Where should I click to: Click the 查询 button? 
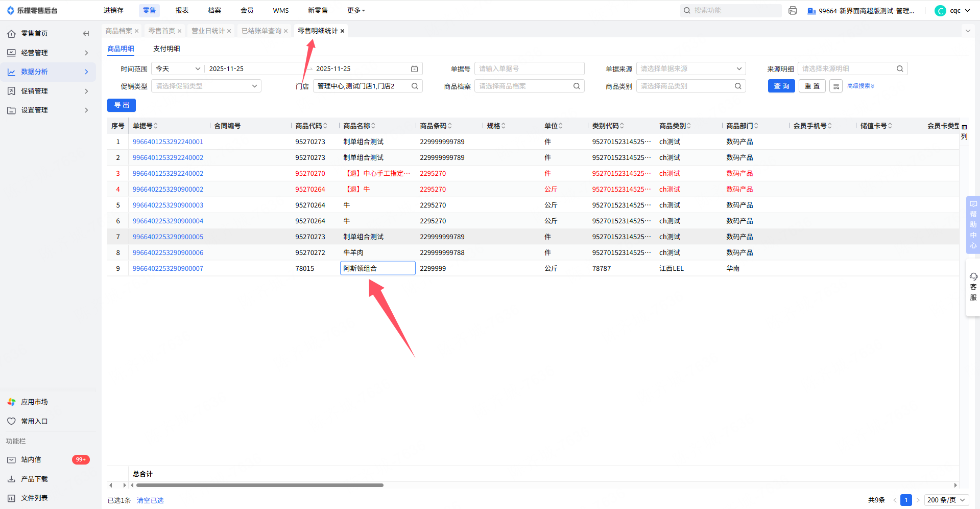pyautogui.click(x=781, y=86)
